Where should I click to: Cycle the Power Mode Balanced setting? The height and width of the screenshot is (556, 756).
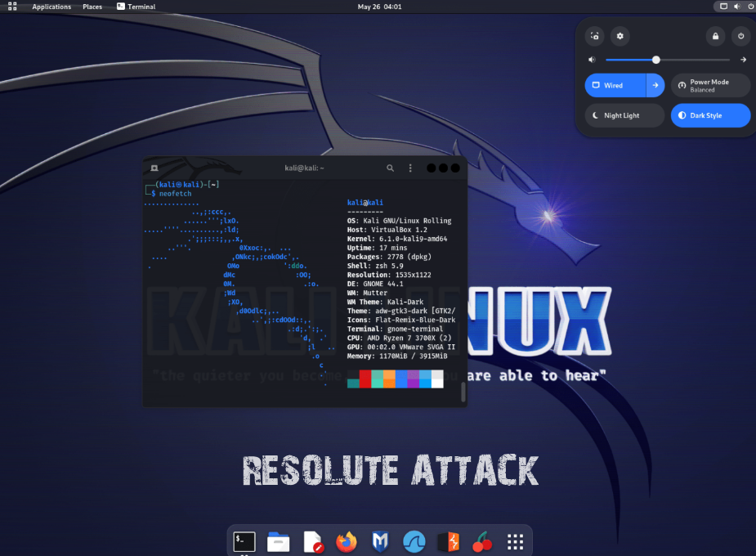click(711, 85)
